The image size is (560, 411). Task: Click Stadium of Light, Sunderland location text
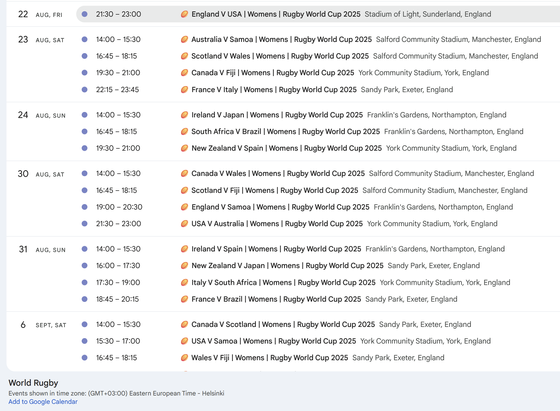point(428,14)
